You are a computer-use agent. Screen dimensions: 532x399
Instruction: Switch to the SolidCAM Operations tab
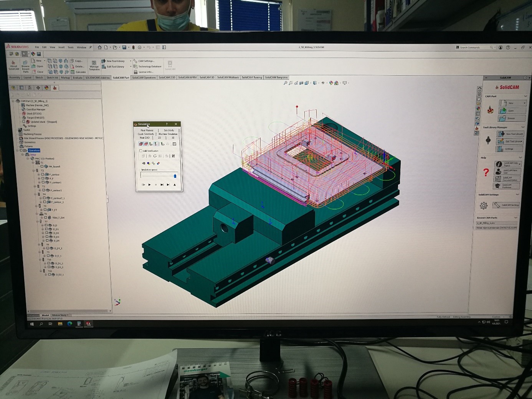(x=144, y=78)
